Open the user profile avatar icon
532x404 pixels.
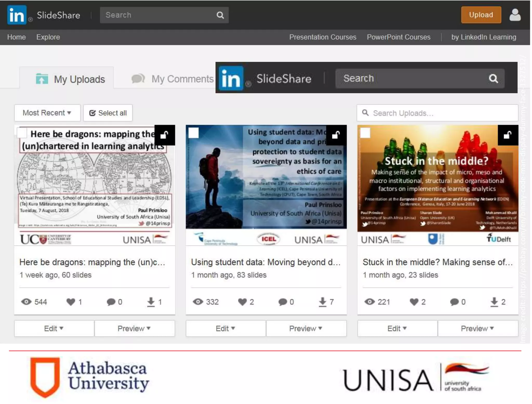pos(515,15)
